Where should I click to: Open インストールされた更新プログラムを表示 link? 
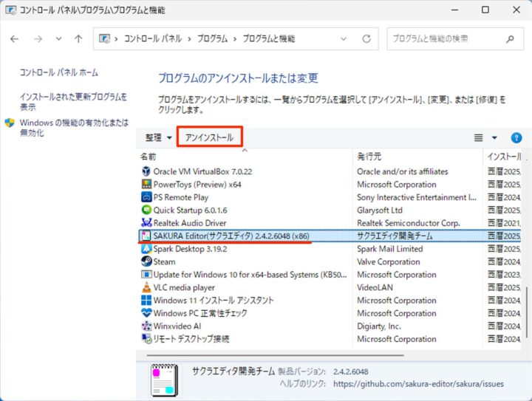[73, 102]
